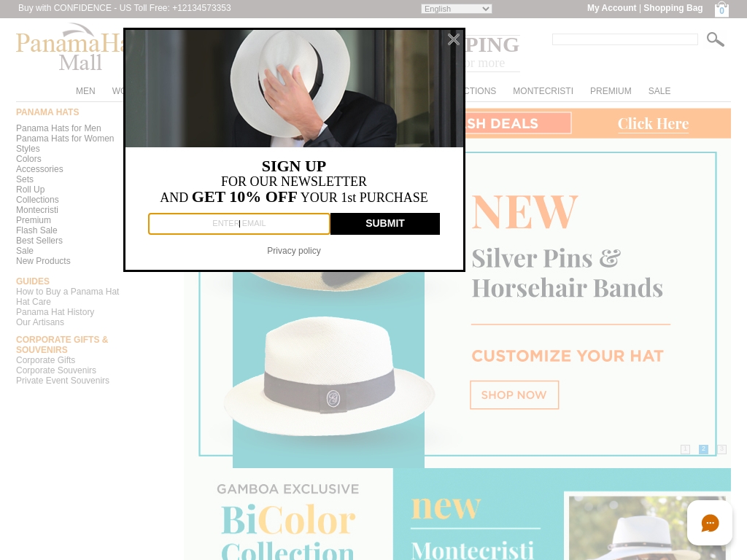Image resolution: width=747 pixels, height=560 pixels.
Task: Open the MONTECRISTI menu tab
Action: 543,91
